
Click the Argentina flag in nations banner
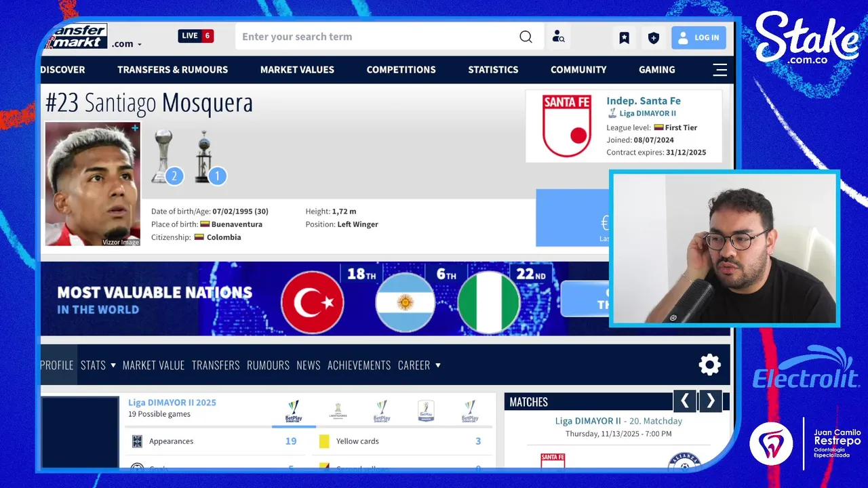(x=406, y=302)
